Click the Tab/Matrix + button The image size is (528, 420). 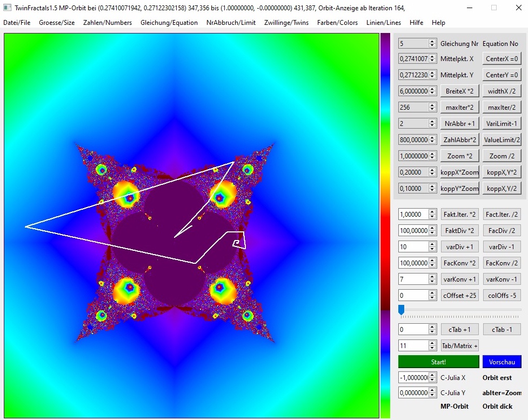(x=460, y=345)
